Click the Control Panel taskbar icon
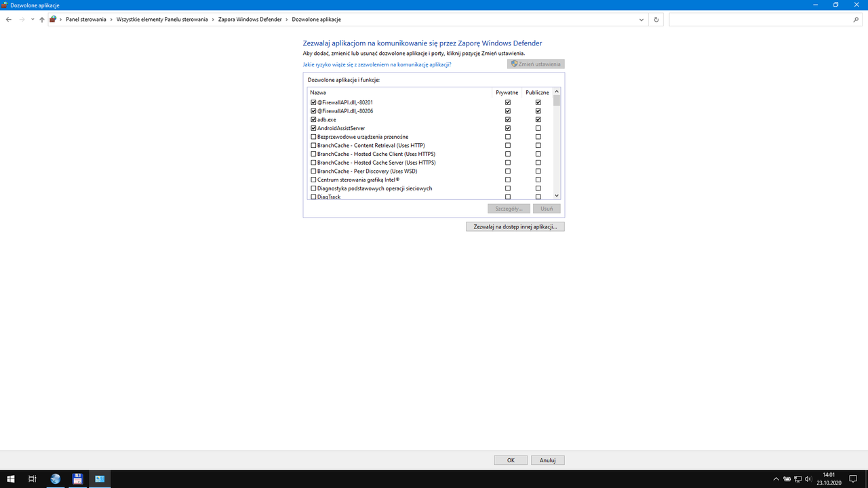 pyautogui.click(x=100, y=479)
